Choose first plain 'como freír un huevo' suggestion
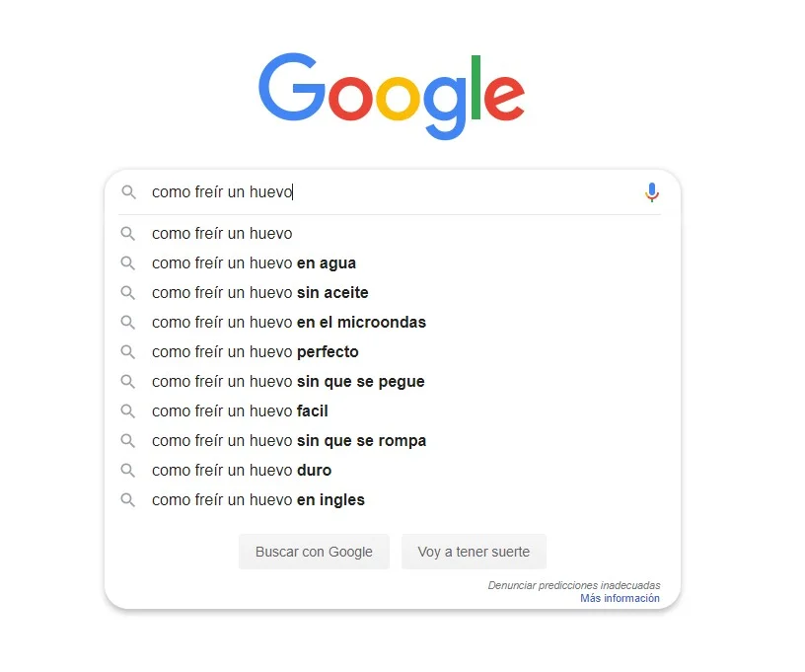The height and width of the screenshot is (672, 805). coord(393,234)
